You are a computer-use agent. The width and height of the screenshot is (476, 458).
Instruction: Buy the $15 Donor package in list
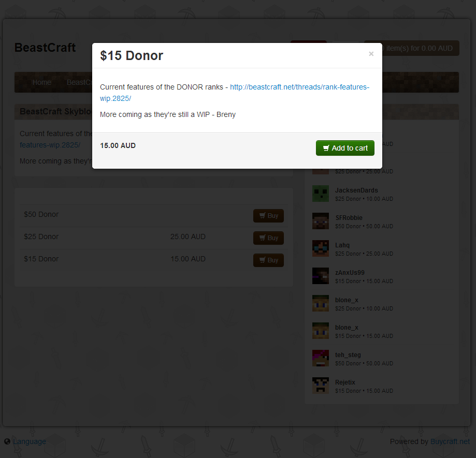(x=268, y=260)
